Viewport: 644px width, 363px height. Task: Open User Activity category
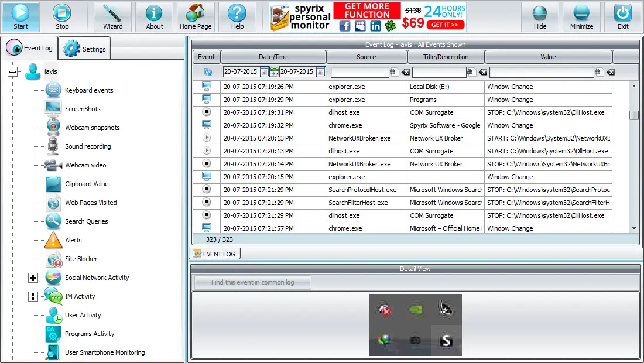(83, 315)
